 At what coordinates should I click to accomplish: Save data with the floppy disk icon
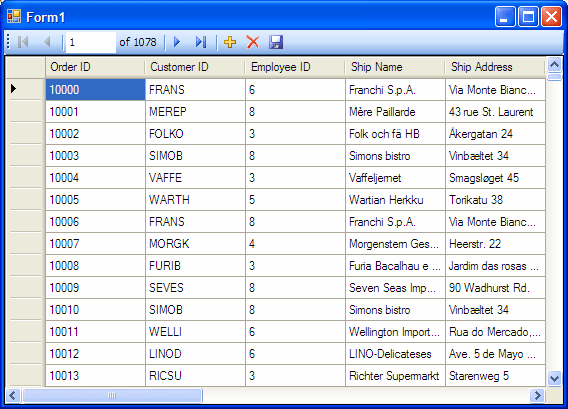coord(276,42)
